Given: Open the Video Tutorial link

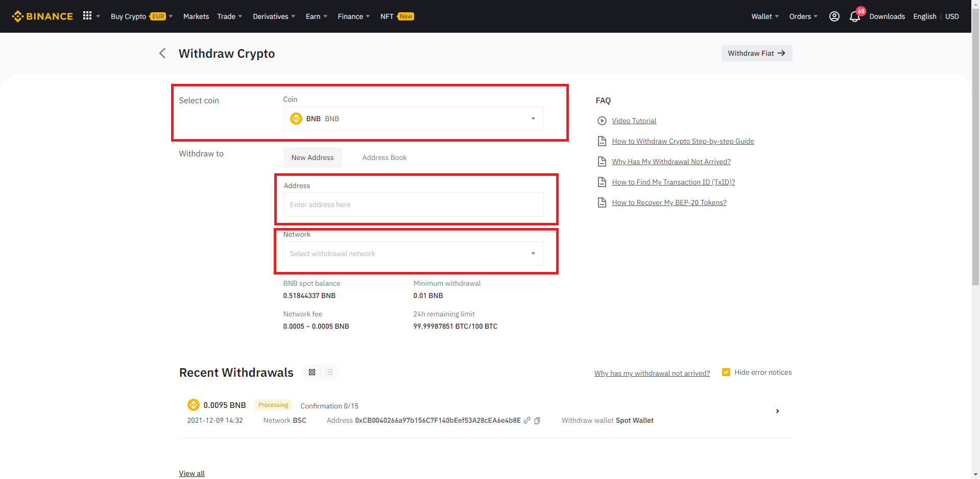Looking at the screenshot, I should coord(634,121).
